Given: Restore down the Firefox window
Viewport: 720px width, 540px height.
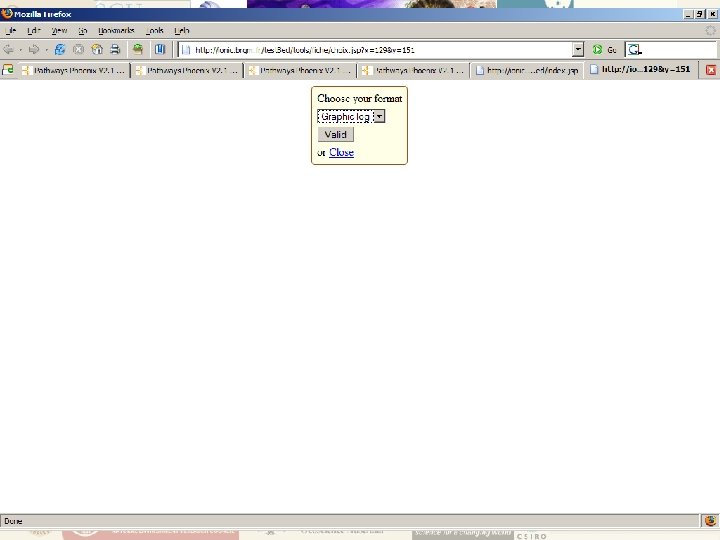Looking at the screenshot, I should 700,15.
